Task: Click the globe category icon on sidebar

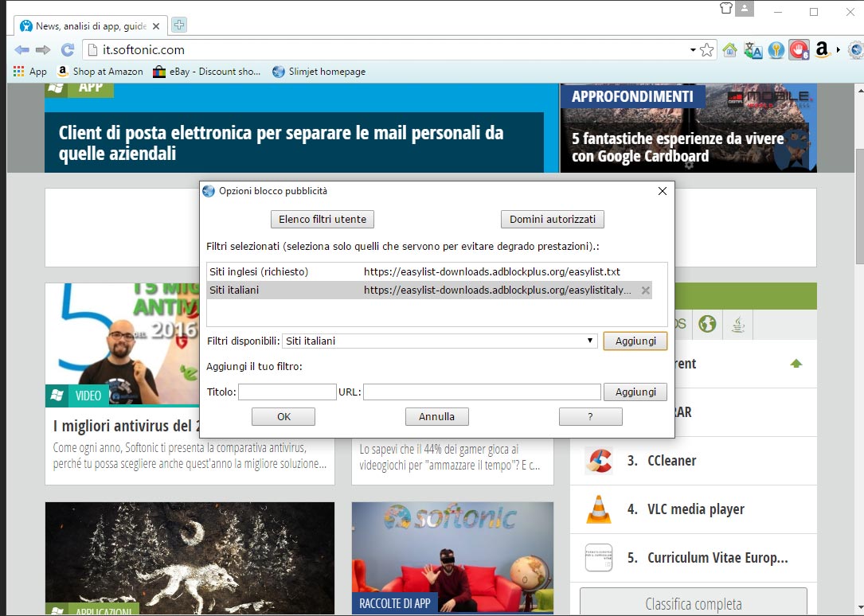Action: point(707,324)
